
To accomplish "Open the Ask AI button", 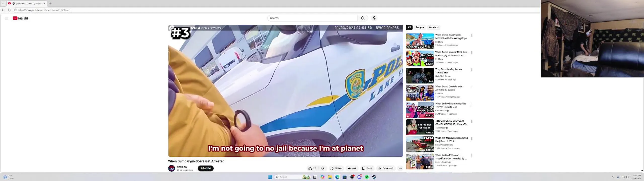I will click(352, 168).
